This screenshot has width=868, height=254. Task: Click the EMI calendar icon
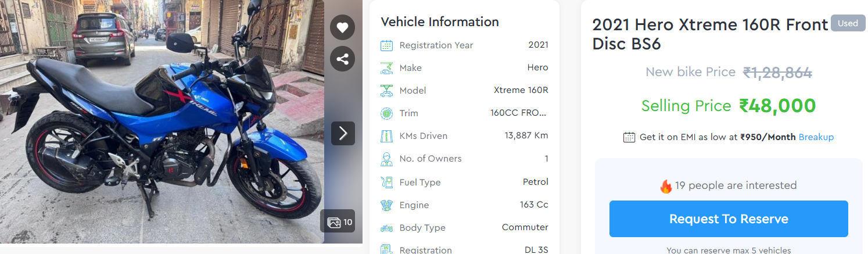629,137
